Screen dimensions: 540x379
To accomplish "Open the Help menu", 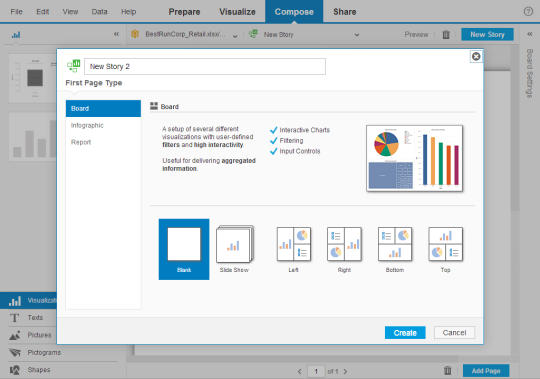I will tap(128, 12).
